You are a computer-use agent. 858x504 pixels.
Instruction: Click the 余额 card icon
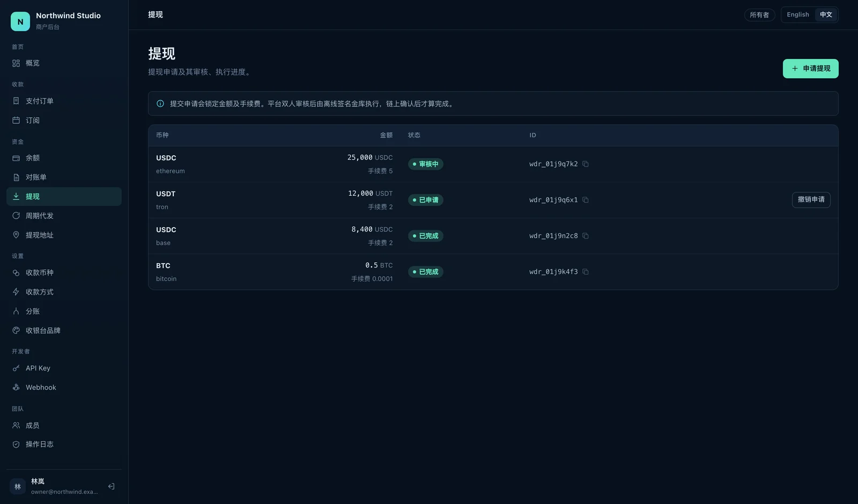tap(16, 158)
